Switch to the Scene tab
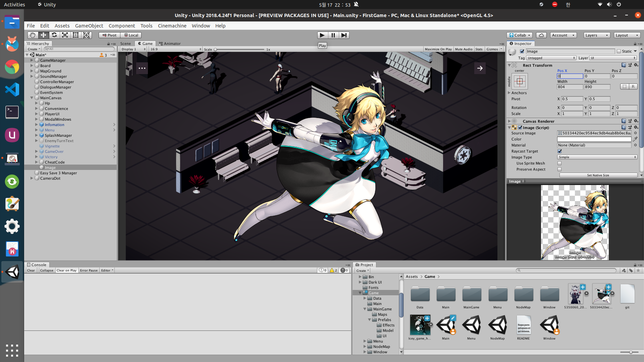This screenshot has width=644, height=362. point(125,44)
